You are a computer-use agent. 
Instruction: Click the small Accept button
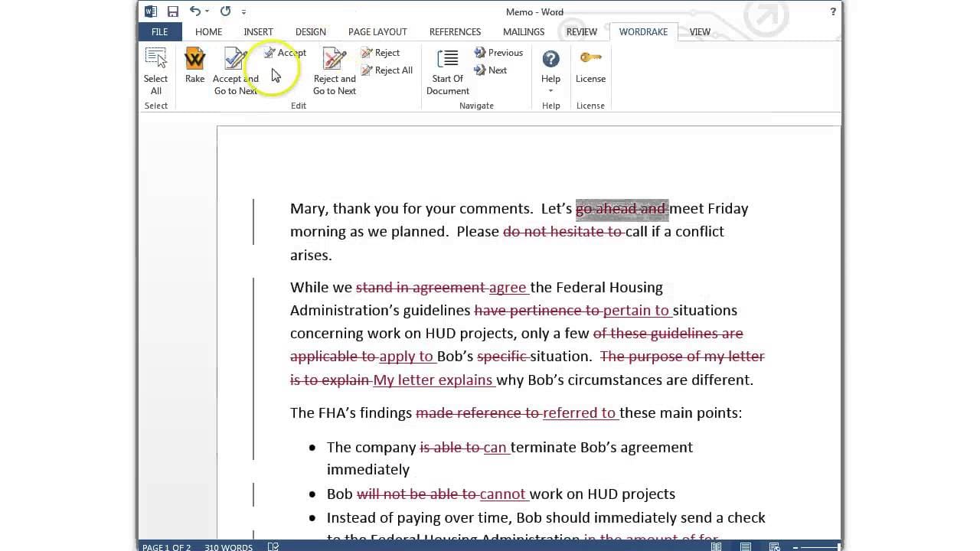pyautogui.click(x=285, y=53)
